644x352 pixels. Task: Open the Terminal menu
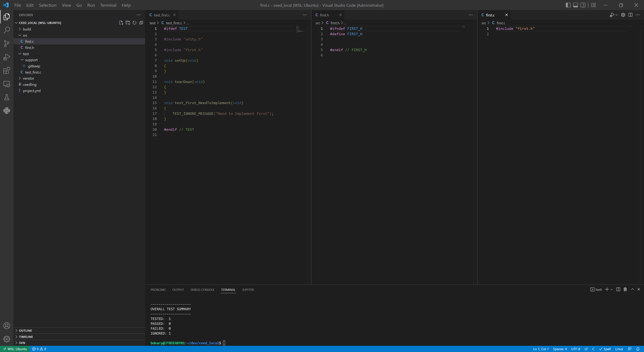point(108,5)
